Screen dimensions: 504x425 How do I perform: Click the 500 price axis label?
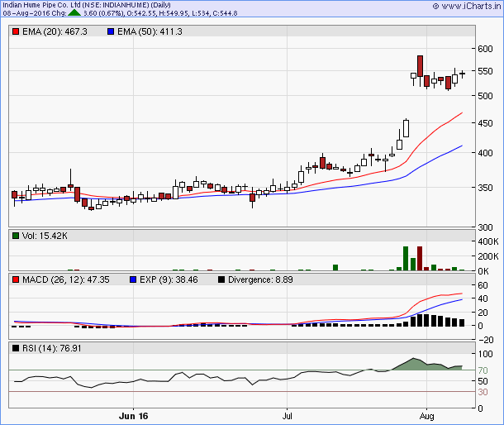pos(485,96)
